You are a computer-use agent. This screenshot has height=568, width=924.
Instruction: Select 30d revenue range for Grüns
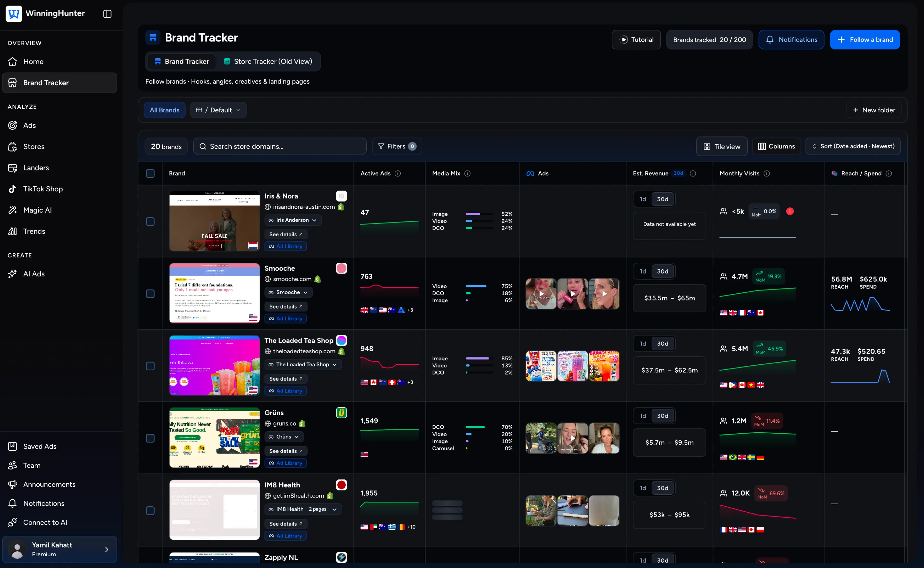(663, 416)
